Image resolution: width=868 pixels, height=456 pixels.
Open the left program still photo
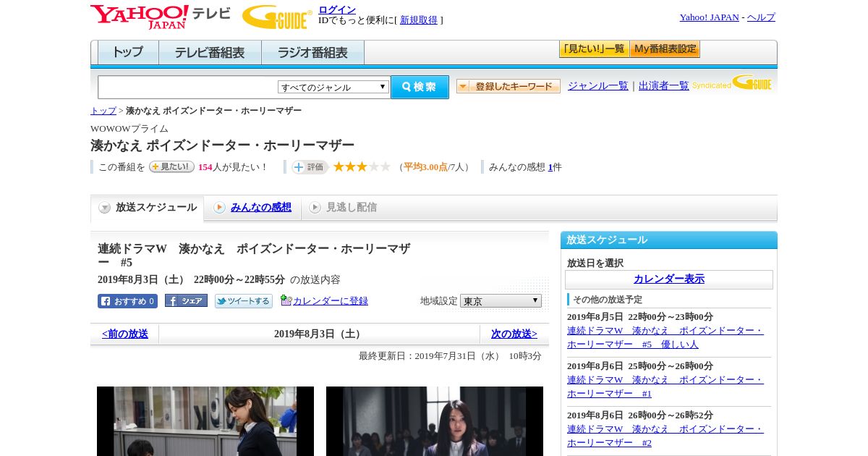point(205,421)
